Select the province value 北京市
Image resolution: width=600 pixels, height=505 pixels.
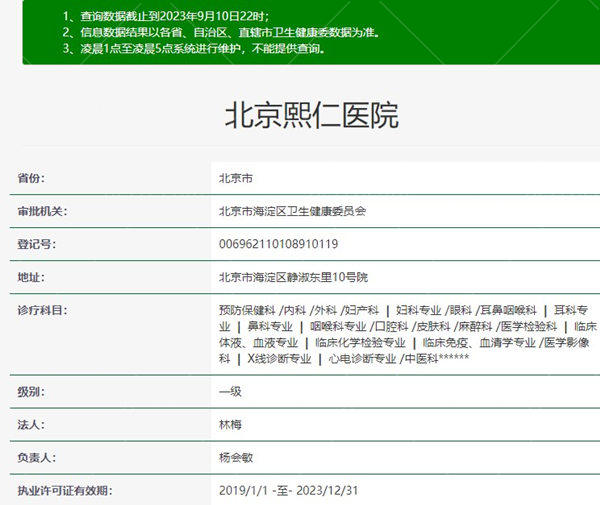coord(236,178)
